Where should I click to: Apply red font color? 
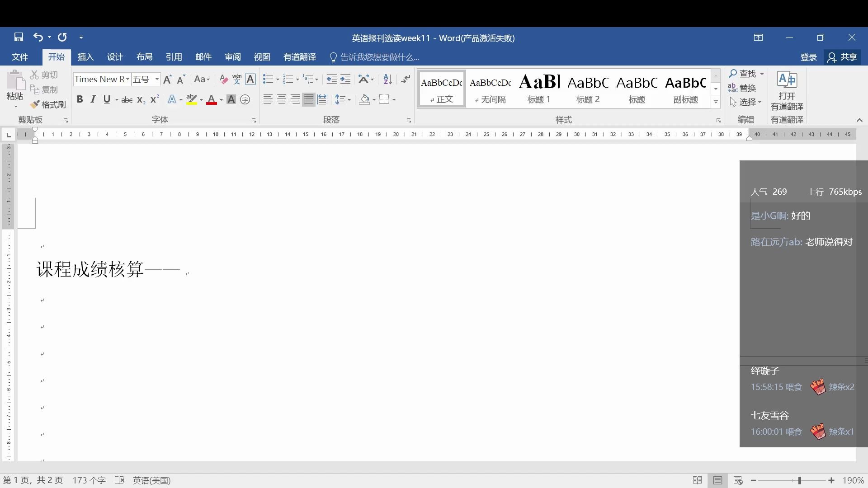click(212, 99)
